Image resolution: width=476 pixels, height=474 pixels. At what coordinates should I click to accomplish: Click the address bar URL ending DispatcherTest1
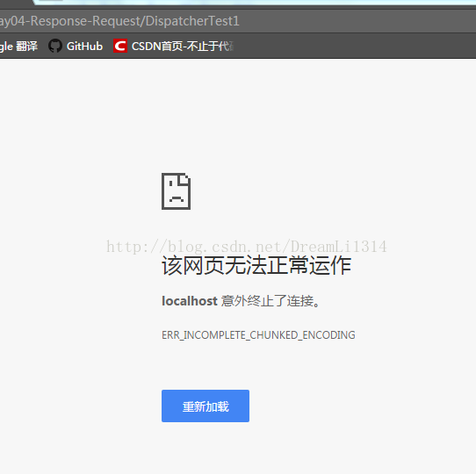click(119, 21)
